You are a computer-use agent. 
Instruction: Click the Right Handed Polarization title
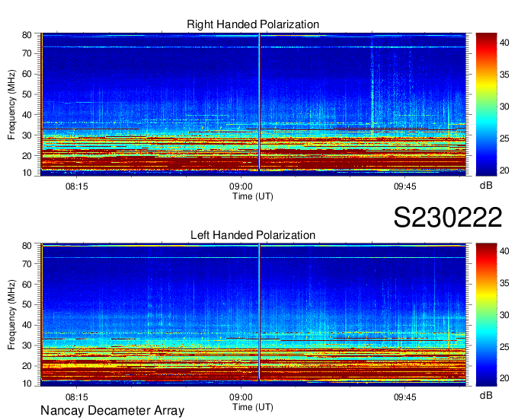[253, 24]
